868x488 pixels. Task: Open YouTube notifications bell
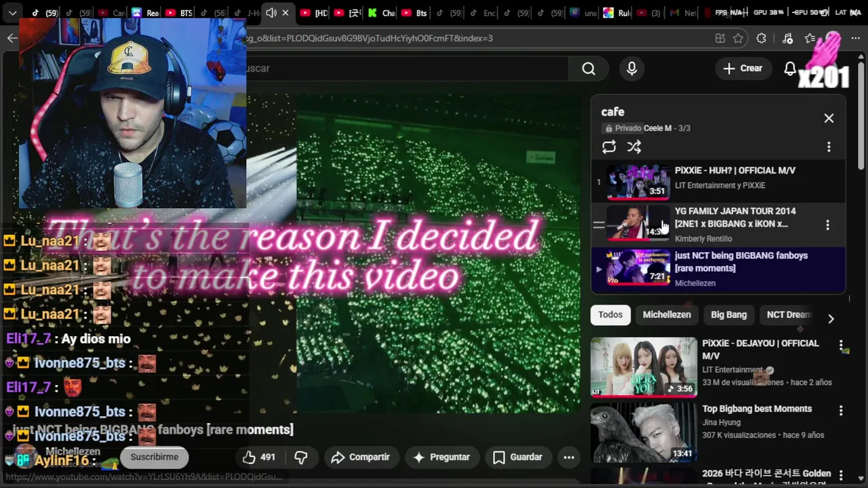[790, 68]
